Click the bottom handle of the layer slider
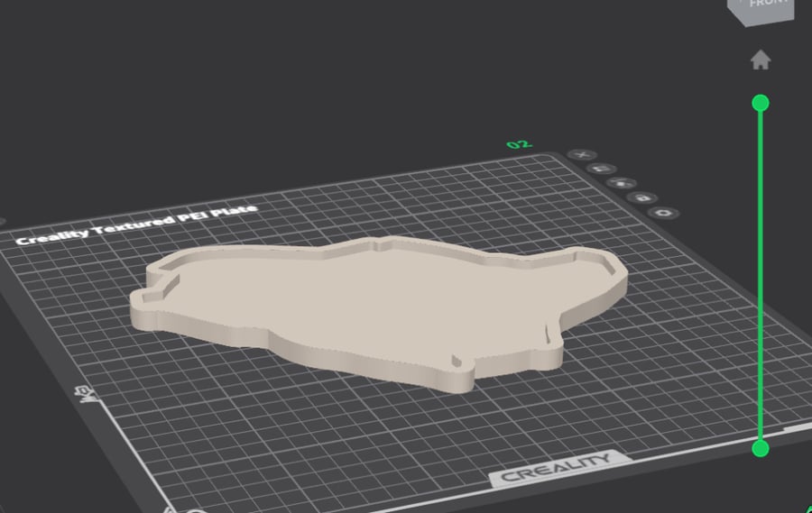The image size is (812, 513). pyautogui.click(x=761, y=448)
